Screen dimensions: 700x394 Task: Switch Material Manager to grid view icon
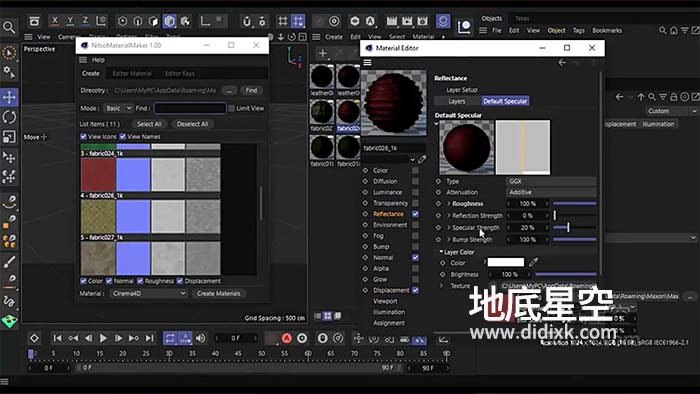[x=328, y=316]
